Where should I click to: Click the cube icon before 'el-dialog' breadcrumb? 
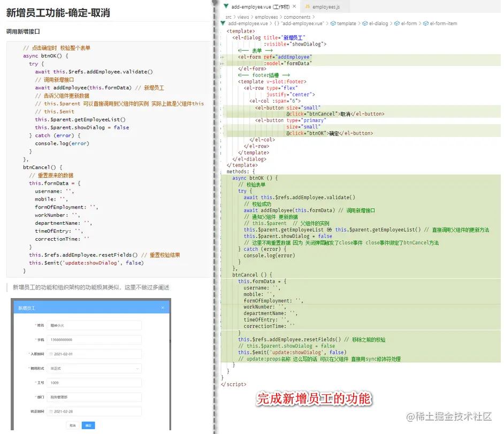pos(365,24)
